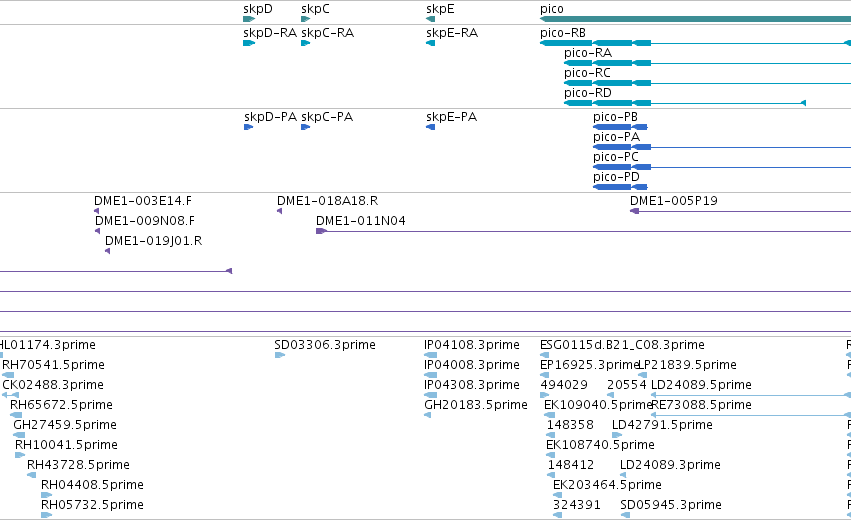Click the LD42791.5prime EST label
Image resolution: width=851 pixels, height=520 pixels.
click(662, 426)
